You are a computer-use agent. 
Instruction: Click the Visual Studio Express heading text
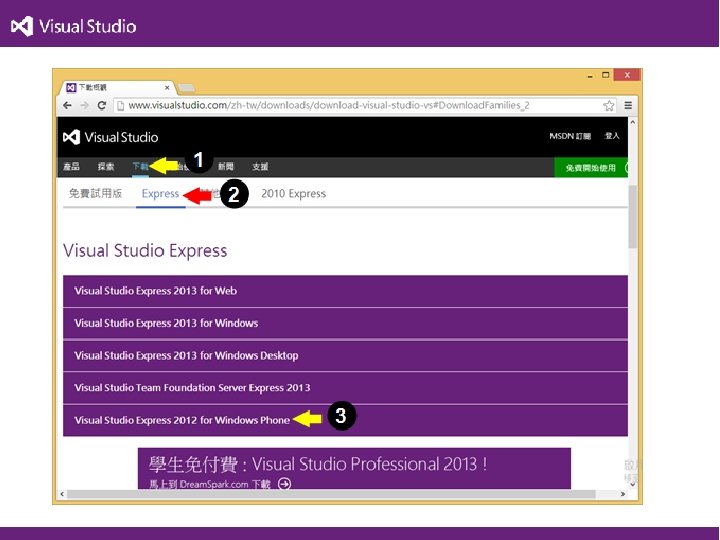[145, 251]
